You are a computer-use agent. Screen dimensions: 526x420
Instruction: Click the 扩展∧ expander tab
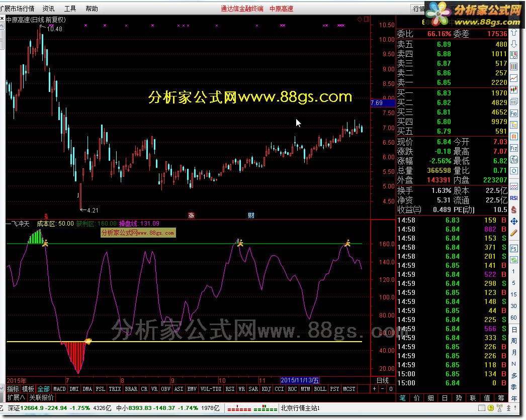[16, 398]
